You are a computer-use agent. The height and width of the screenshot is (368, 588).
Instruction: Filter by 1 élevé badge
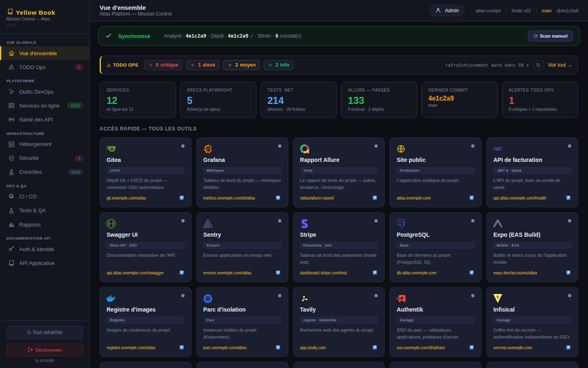click(x=203, y=65)
